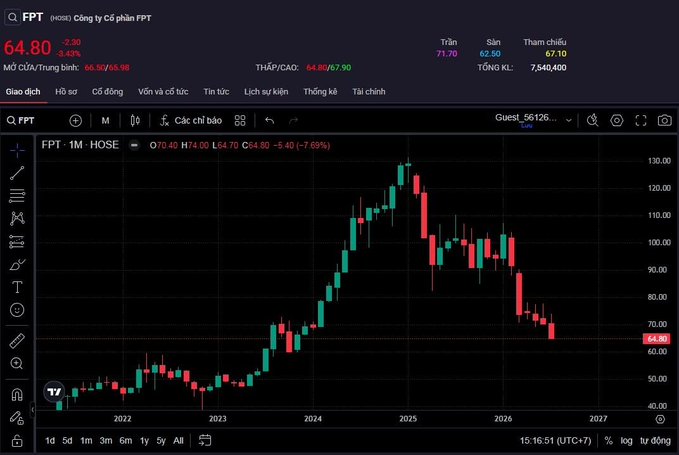Open Các chỉ báo indicators
Screen dimensions: 679x455
191,120
